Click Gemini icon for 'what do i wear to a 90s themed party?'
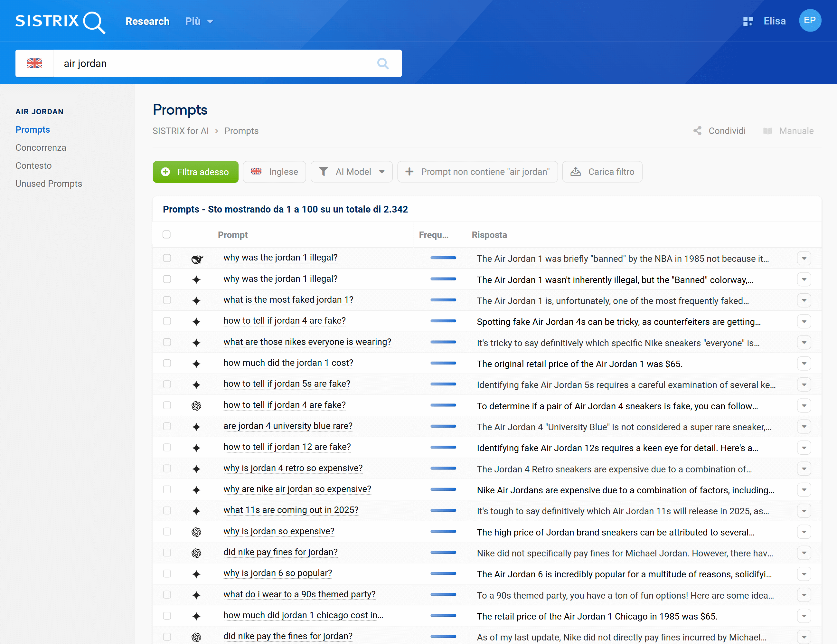 [196, 595]
